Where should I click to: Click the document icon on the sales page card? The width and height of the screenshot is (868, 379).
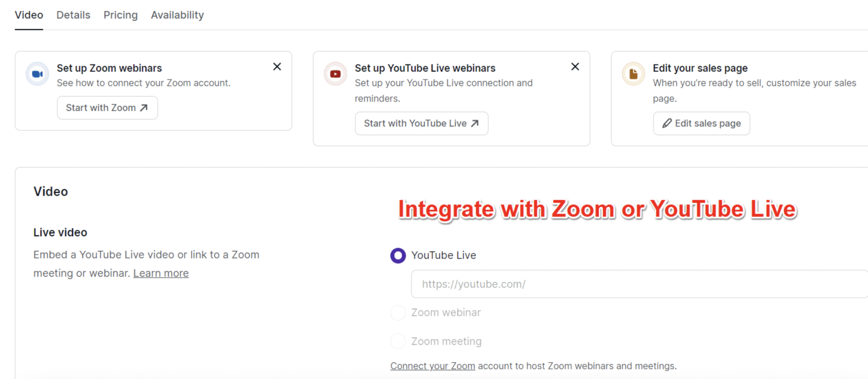coord(633,73)
